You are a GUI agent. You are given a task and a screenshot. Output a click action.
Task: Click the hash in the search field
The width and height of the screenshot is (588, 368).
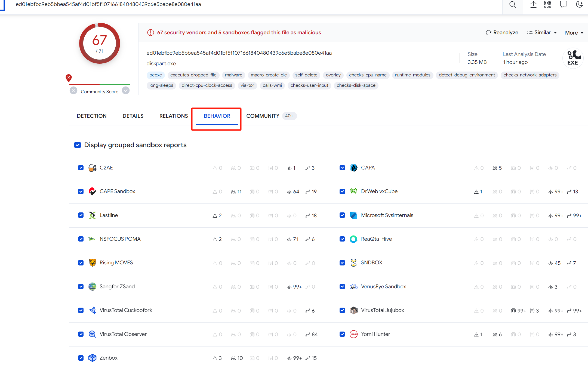[x=108, y=4]
